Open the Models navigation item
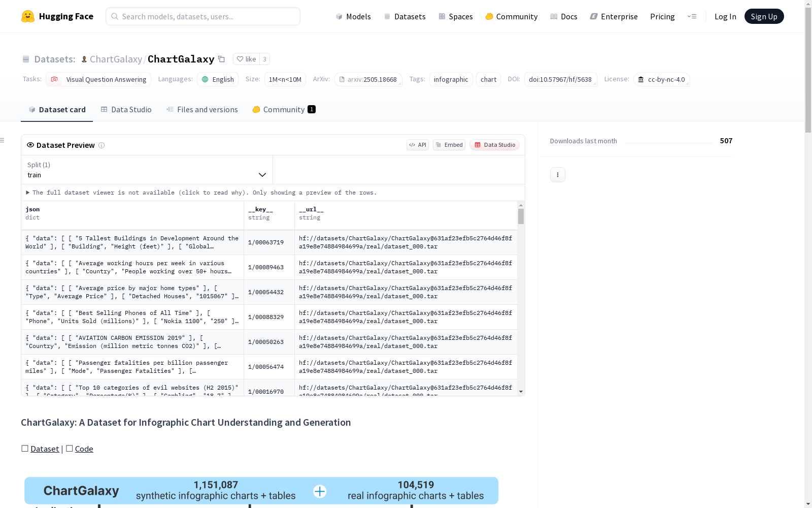This screenshot has height=508, width=812. click(353, 16)
